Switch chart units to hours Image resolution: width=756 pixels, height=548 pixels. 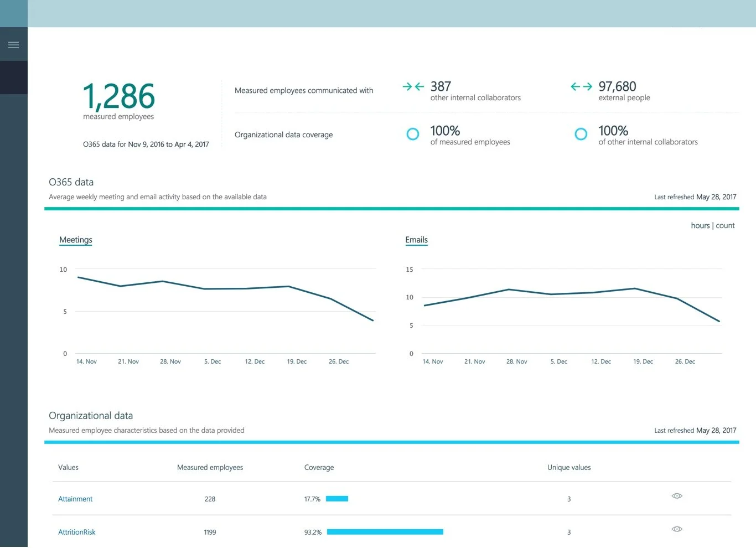click(x=700, y=225)
